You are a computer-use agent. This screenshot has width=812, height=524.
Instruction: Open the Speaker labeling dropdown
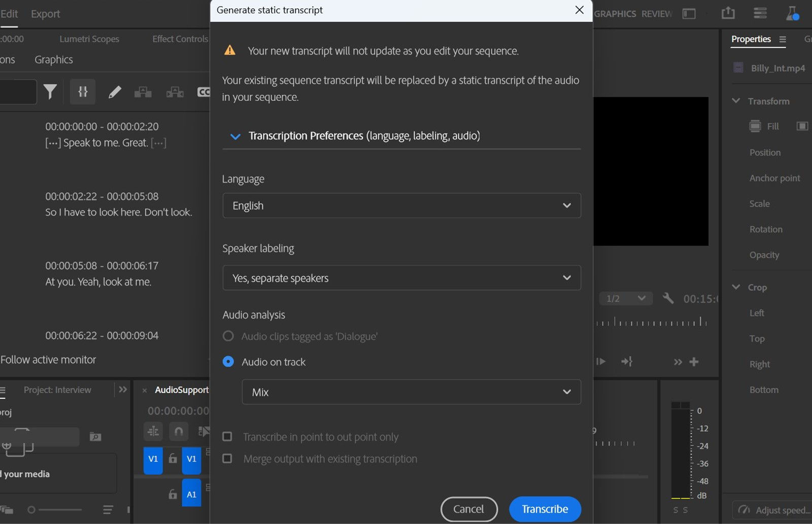401,278
